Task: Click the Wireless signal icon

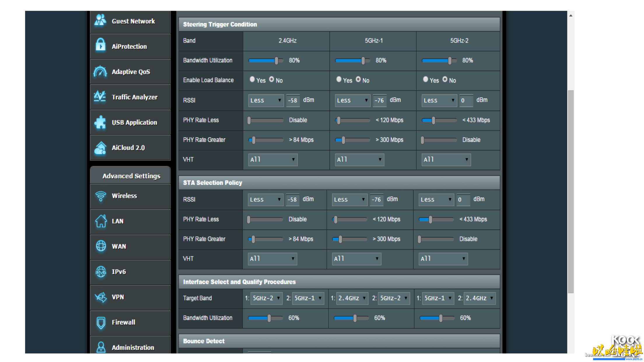Action: 101,196
